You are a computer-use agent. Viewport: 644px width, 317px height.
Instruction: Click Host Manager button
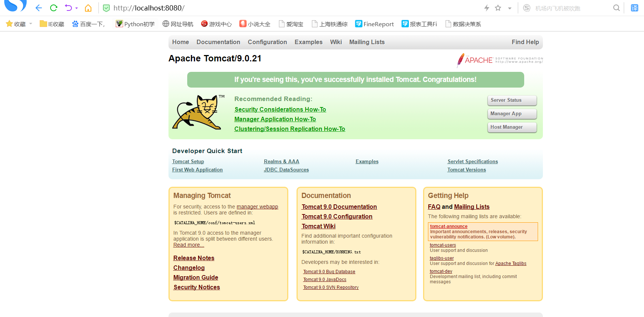pos(512,127)
